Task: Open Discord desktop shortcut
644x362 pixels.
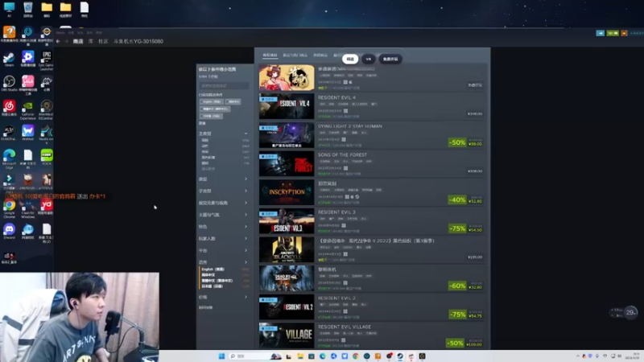Action: (9, 231)
